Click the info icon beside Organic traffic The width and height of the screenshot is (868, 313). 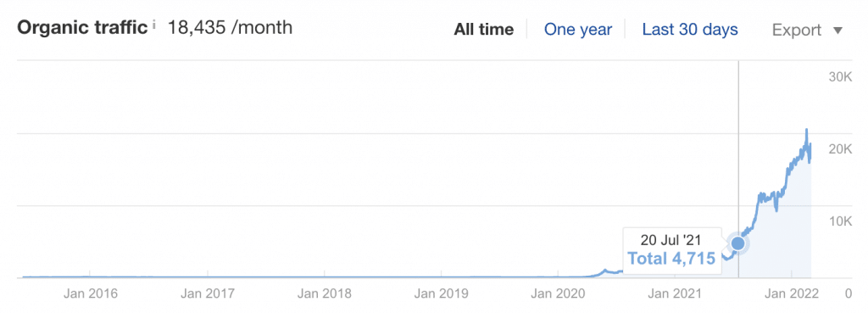click(153, 25)
